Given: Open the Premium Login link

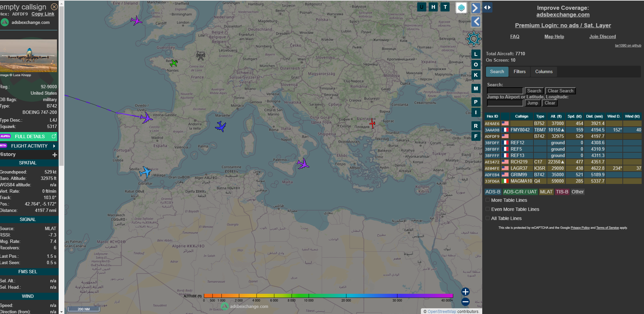Looking at the screenshot, I should click(563, 25).
